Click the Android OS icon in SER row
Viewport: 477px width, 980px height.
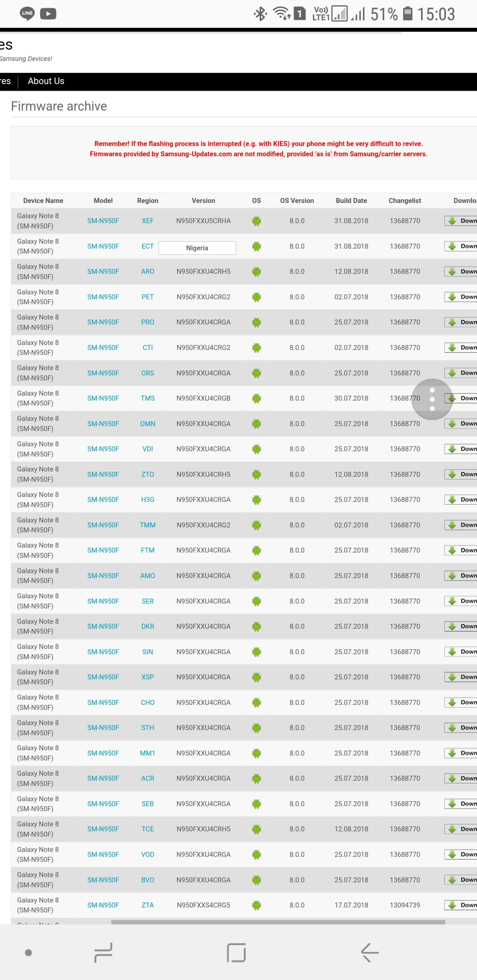[x=257, y=601]
